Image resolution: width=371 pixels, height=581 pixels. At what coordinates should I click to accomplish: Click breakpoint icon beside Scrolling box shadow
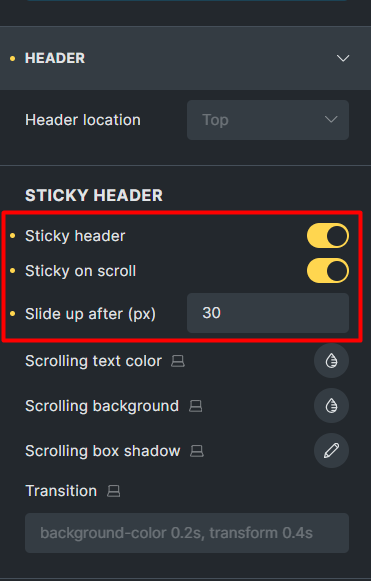pyautogui.click(x=197, y=451)
